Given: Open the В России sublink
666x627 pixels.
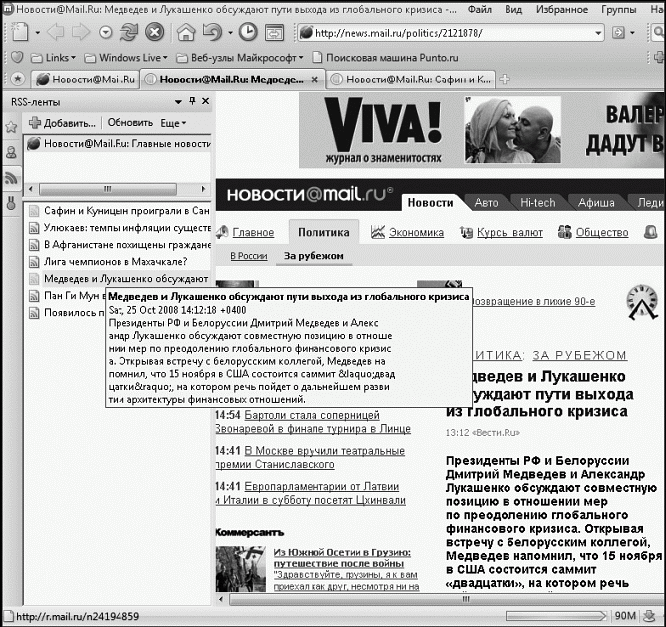Looking at the screenshot, I should (248, 256).
